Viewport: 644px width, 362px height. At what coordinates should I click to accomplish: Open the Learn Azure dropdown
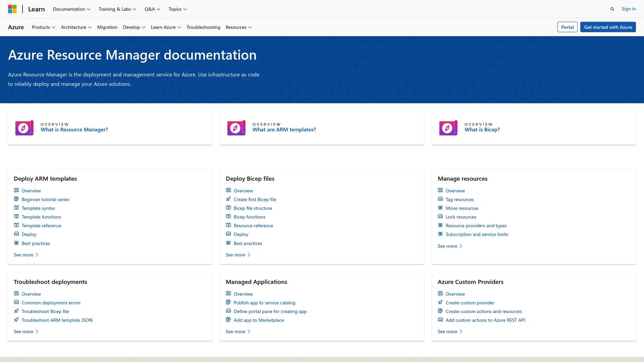pyautogui.click(x=166, y=27)
